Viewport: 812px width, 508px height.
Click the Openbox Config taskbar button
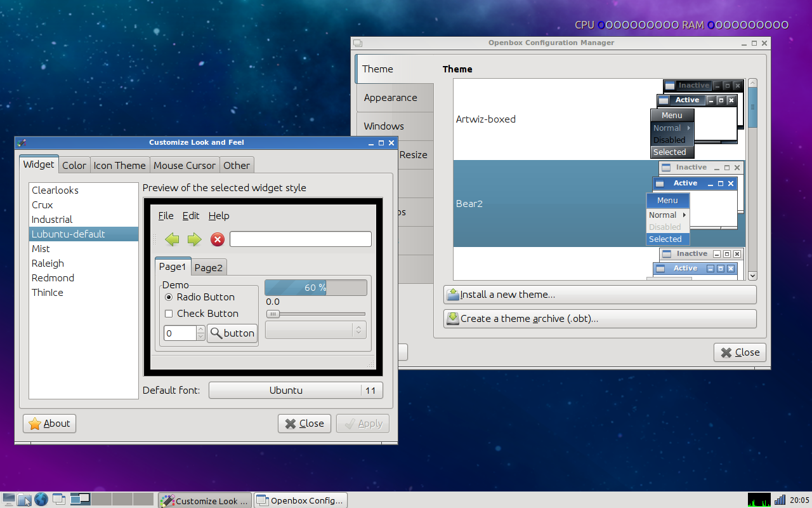pos(301,500)
